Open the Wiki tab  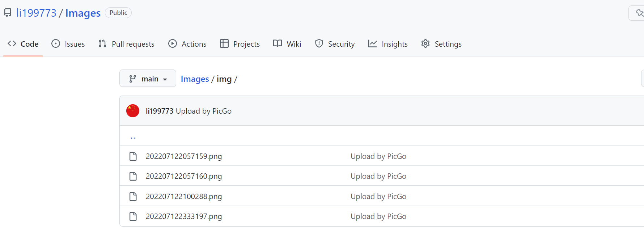(287, 43)
